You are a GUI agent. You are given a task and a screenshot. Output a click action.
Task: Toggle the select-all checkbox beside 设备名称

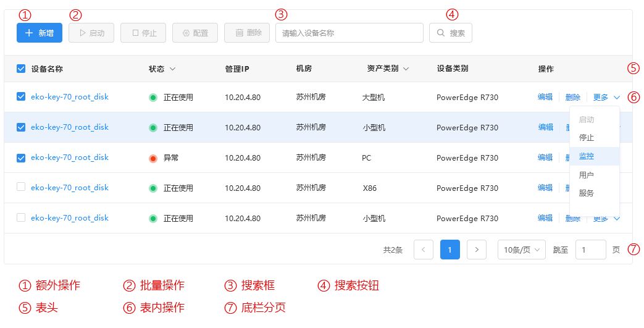(21, 69)
